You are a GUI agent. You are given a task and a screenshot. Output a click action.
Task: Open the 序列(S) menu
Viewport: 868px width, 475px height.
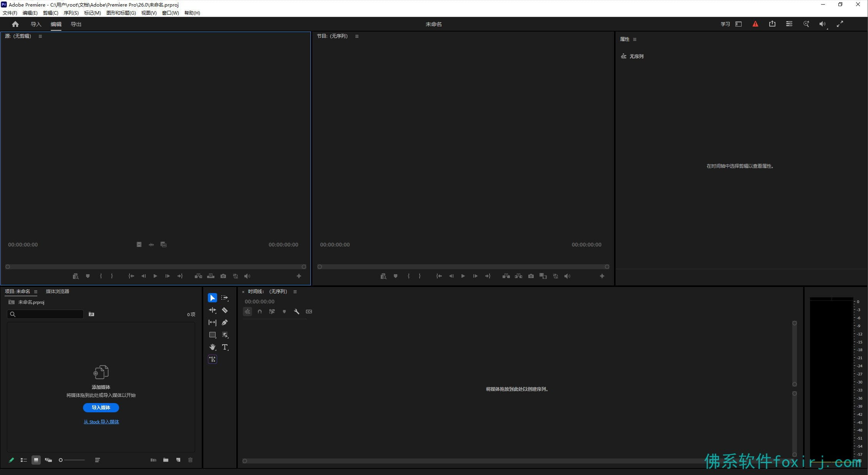[71, 13]
